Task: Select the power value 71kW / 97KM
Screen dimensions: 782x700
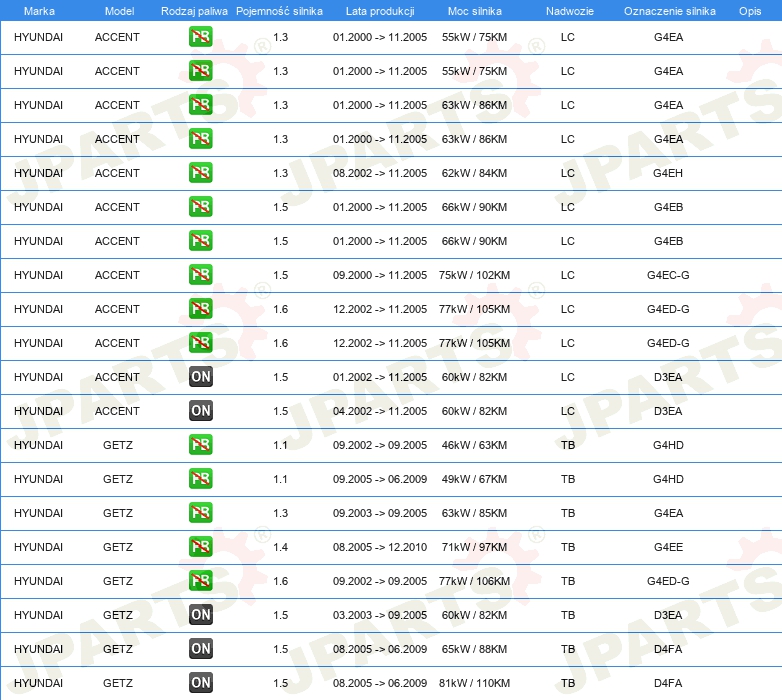Action: [474, 547]
